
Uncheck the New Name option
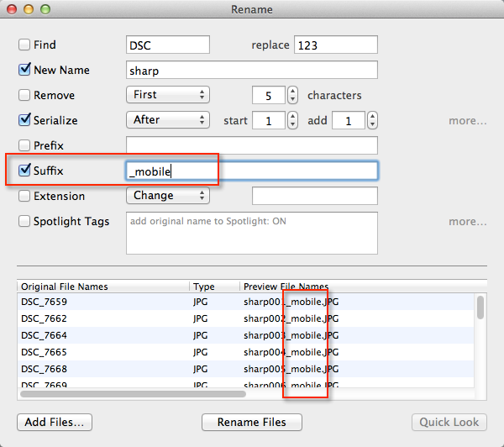point(24,70)
